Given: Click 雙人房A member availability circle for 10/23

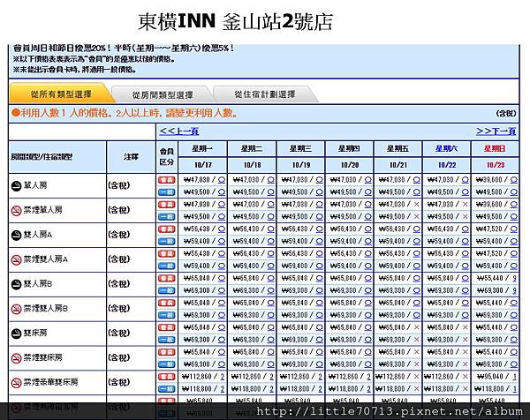Looking at the screenshot, I should coord(514,229).
